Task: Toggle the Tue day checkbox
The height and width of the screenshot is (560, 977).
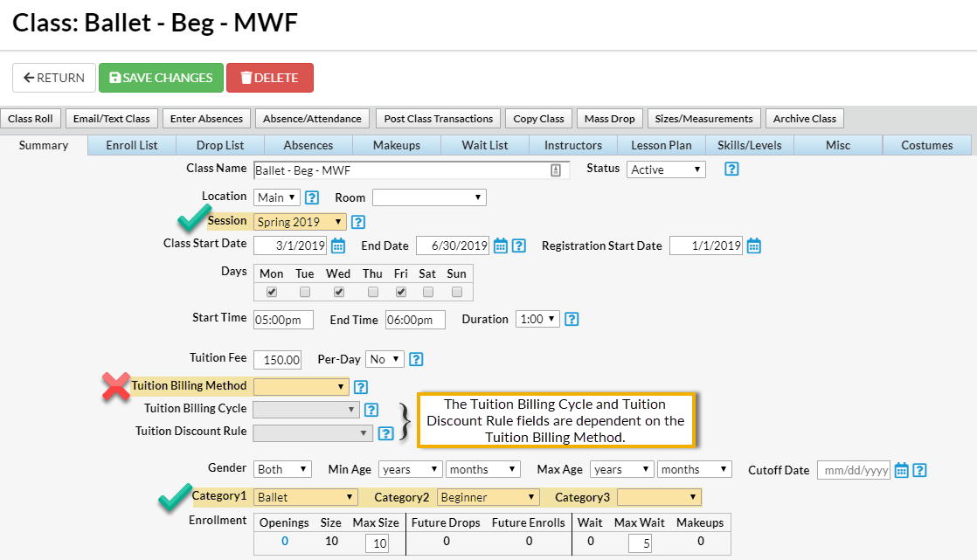Action: coord(305,292)
